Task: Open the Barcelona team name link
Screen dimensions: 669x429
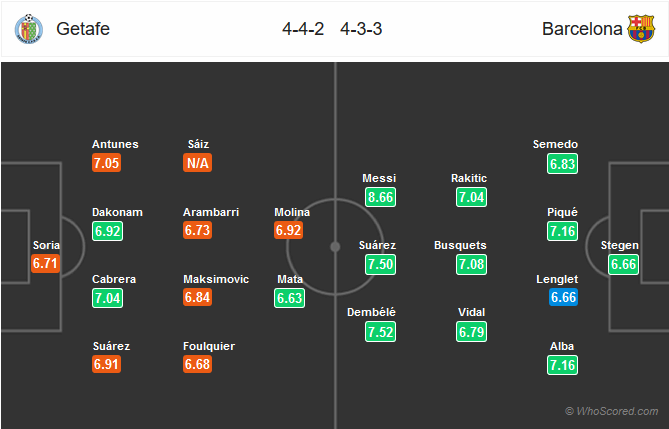Action: [582, 29]
